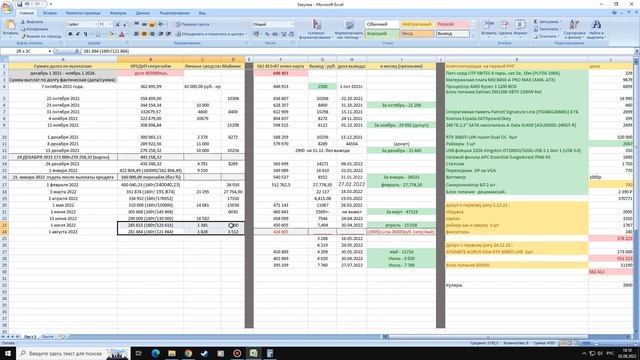Decrease the cell indent
The image size is (640, 360).
pos(160,34)
